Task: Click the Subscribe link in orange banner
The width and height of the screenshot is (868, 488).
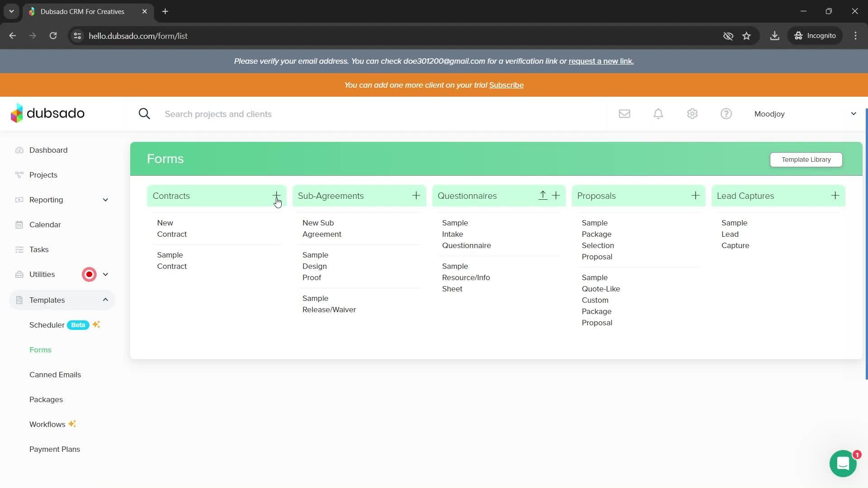Action: (506, 85)
